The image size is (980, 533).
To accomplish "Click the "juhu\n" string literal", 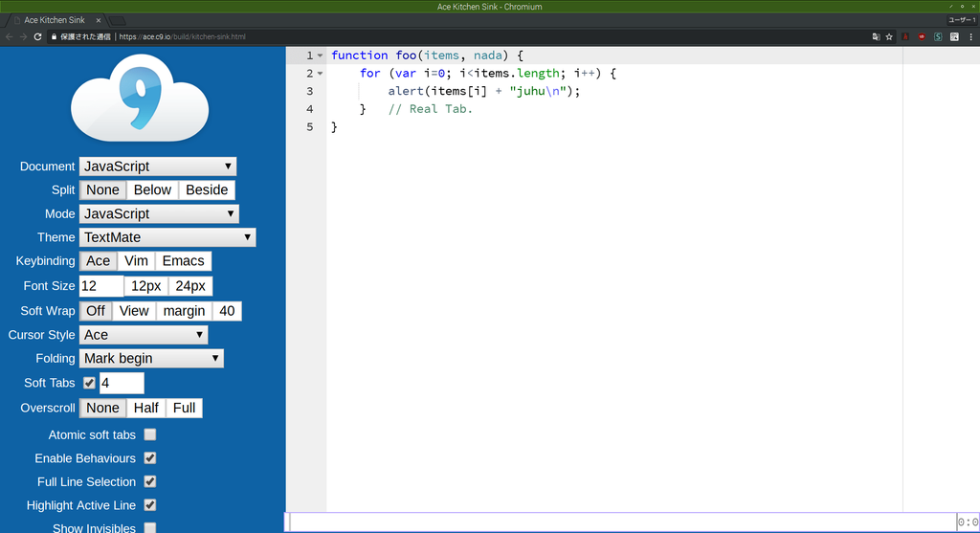I will [x=538, y=91].
